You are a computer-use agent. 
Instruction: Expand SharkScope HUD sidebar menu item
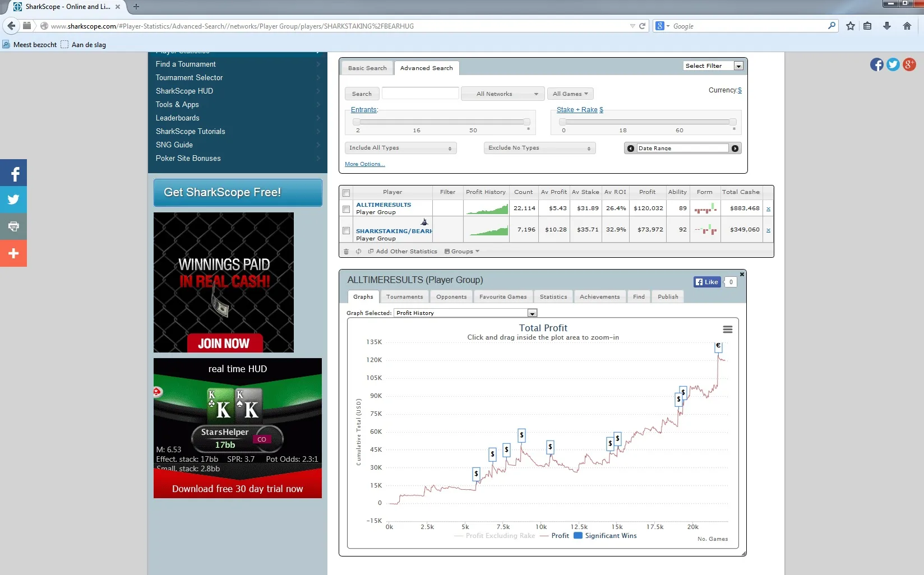click(x=238, y=91)
